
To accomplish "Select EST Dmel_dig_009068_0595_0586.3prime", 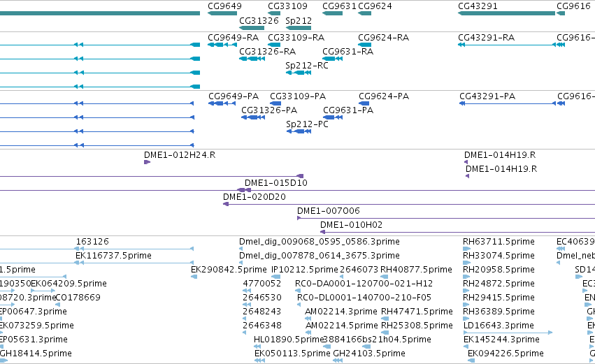I will (319, 242).
